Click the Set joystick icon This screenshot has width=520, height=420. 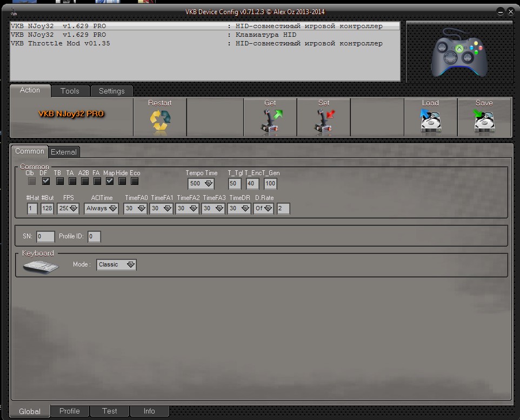coord(325,121)
